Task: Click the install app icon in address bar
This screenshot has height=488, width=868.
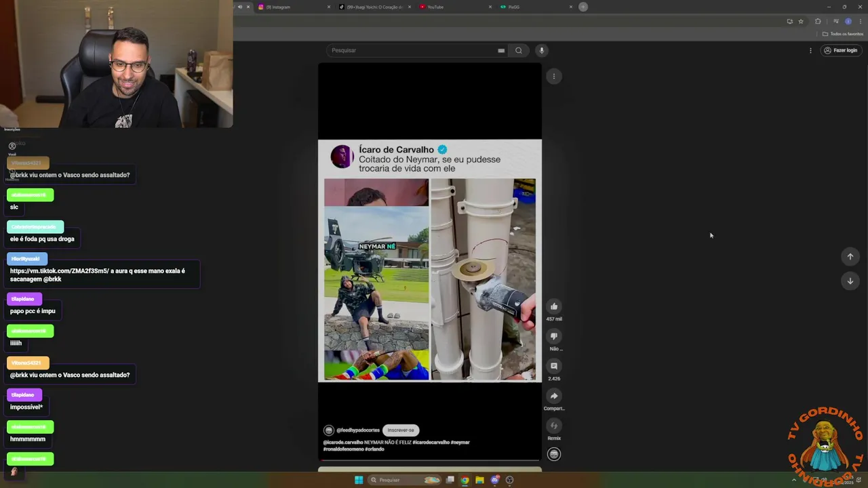Action: point(789,21)
